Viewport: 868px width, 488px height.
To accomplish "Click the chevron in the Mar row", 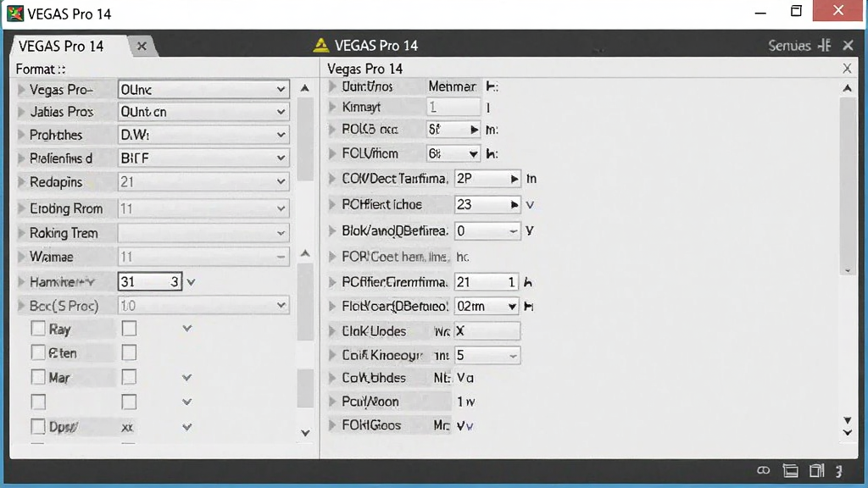I will click(187, 377).
